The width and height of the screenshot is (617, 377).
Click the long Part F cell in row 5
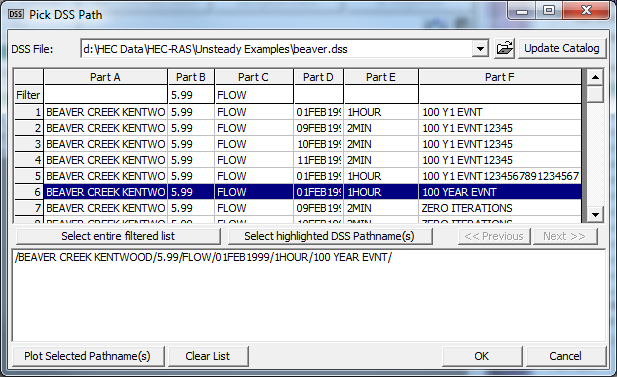500,176
